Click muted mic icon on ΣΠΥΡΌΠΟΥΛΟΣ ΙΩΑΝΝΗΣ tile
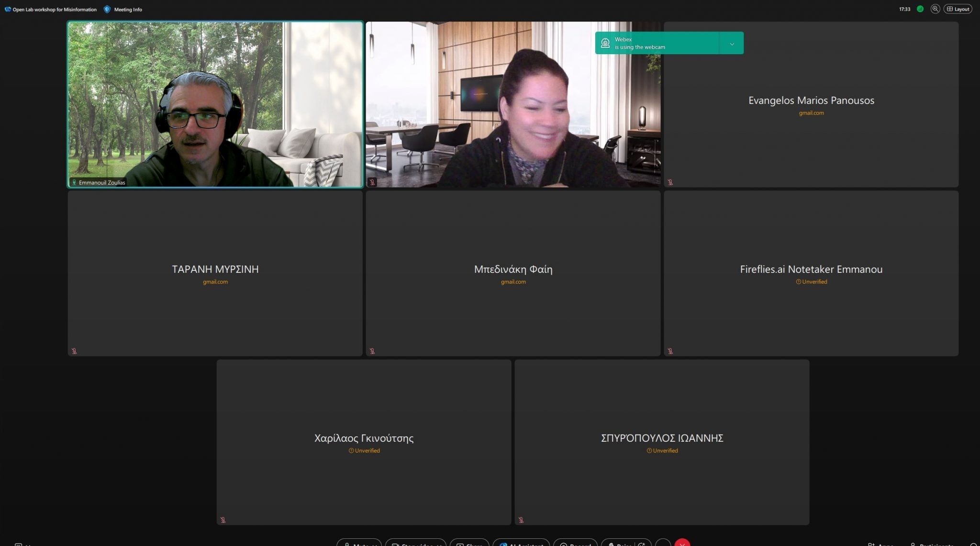The width and height of the screenshot is (980, 546). click(521, 520)
